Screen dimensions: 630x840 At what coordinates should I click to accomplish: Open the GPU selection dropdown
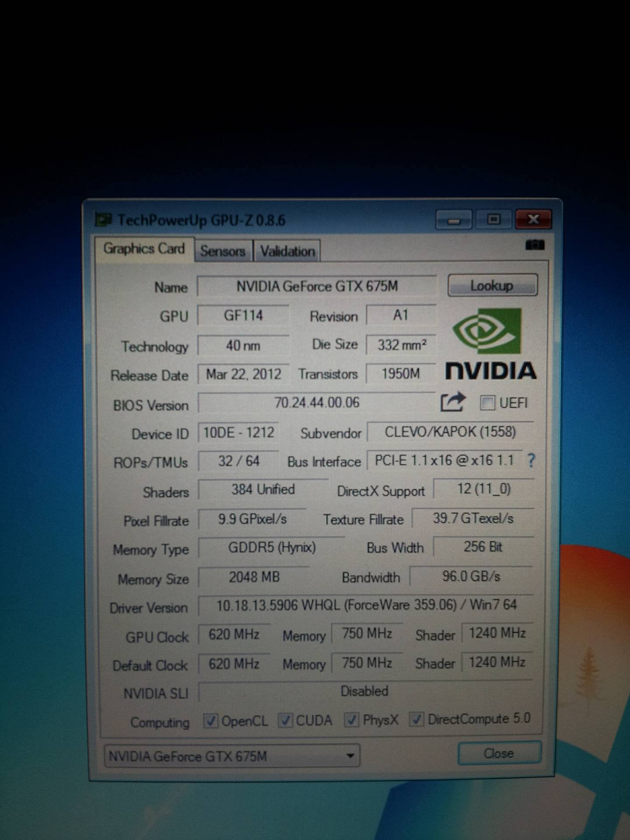(232, 756)
